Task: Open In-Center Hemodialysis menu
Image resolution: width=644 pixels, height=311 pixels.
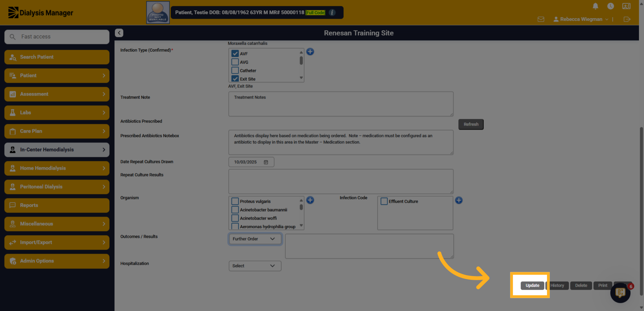Action: (x=57, y=150)
